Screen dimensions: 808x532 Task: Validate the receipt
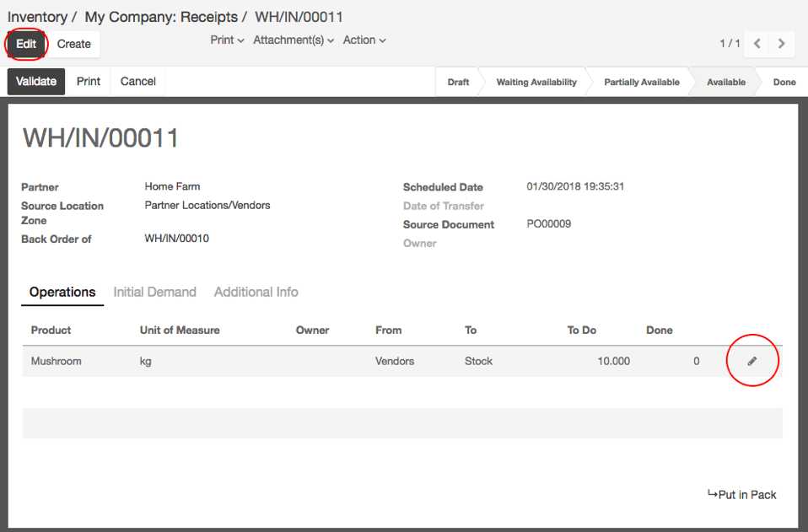click(x=36, y=82)
